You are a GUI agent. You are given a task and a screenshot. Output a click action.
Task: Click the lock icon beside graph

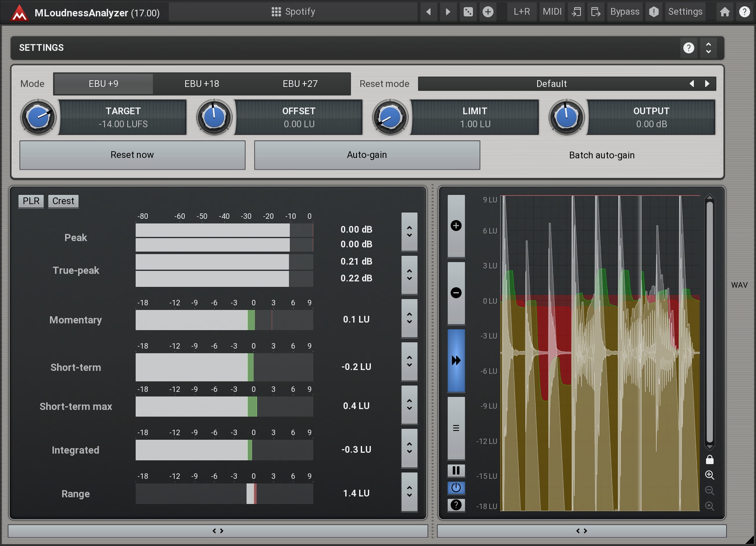pyautogui.click(x=709, y=459)
